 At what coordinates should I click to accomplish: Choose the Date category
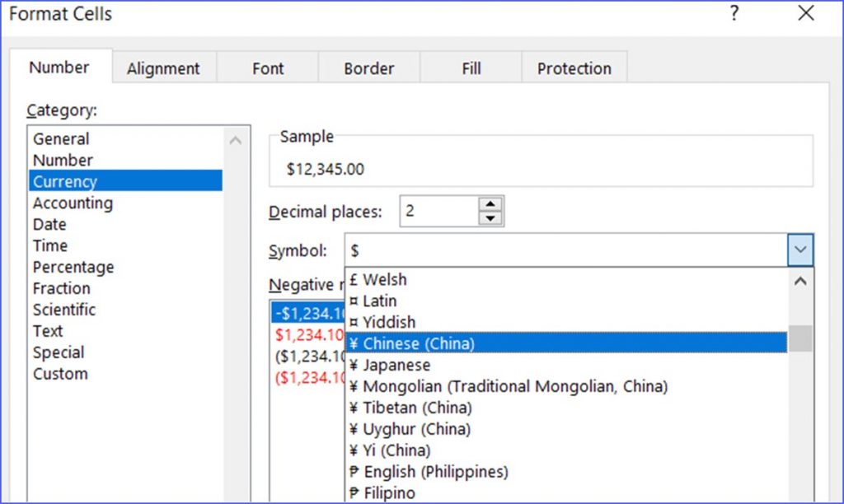pos(49,224)
